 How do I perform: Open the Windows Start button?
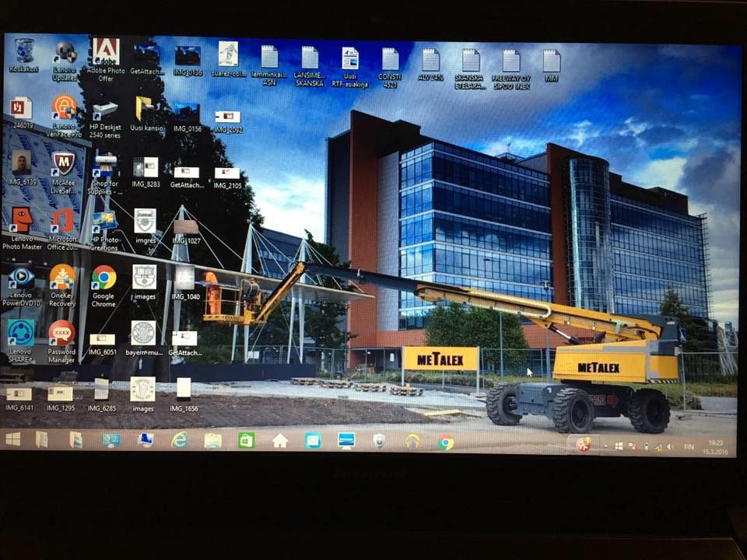[13, 439]
